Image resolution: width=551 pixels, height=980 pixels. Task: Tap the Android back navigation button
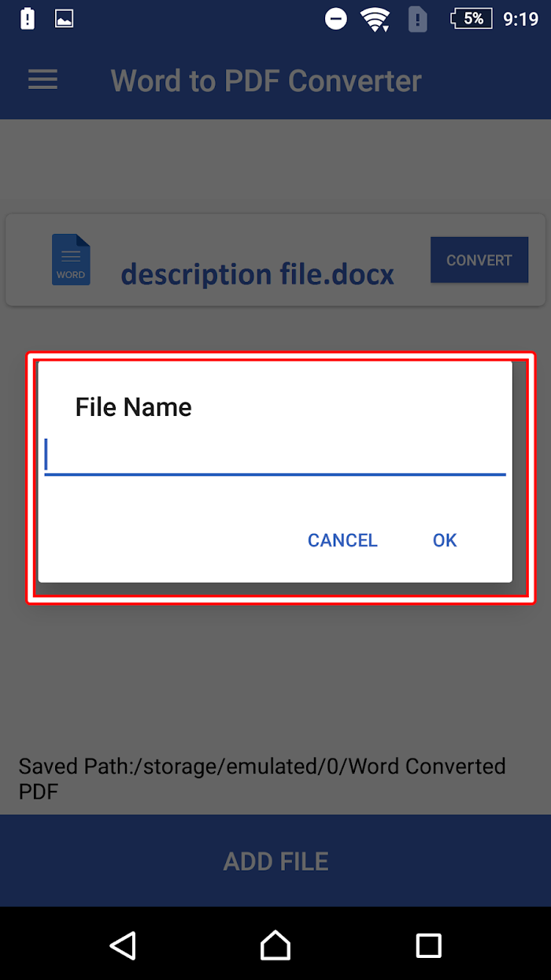click(123, 945)
